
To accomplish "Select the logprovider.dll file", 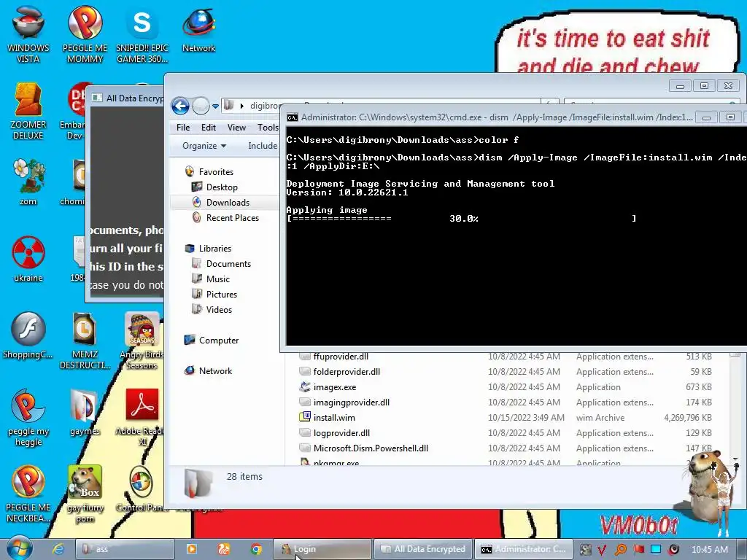I will coord(341,433).
